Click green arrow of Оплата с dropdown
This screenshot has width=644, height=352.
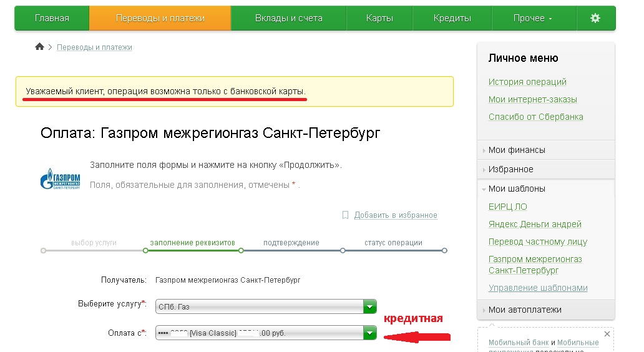click(x=369, y=333)
